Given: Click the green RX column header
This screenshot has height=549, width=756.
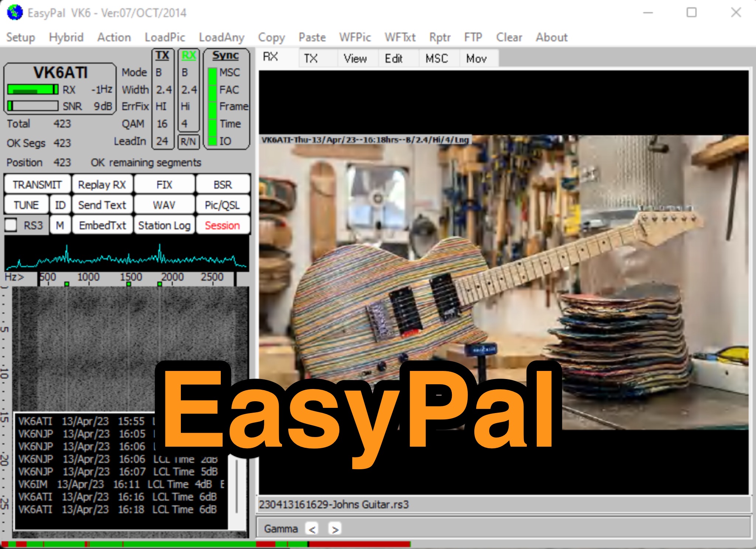Looking at the screenshot, I should click(x=189, y=55).
